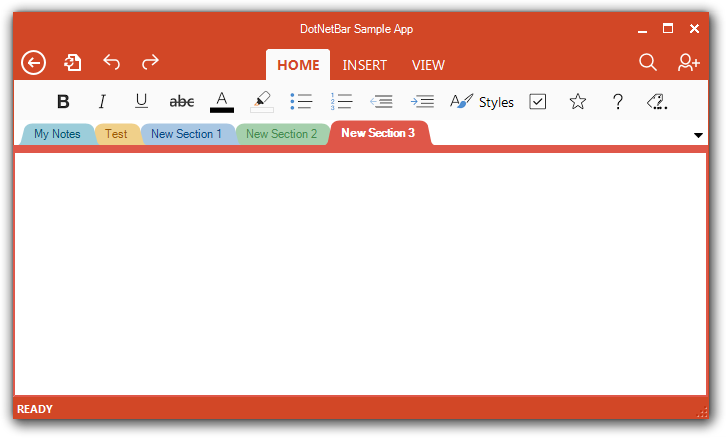
Task: Click the Redo arrow icon
Action: point(150,62)
